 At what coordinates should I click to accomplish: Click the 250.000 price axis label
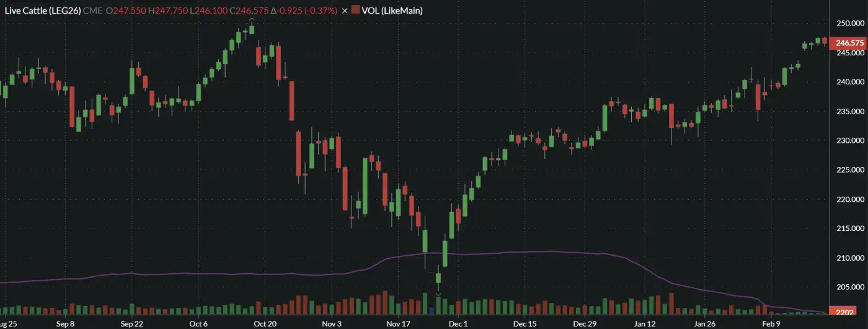tap(849, 24)
